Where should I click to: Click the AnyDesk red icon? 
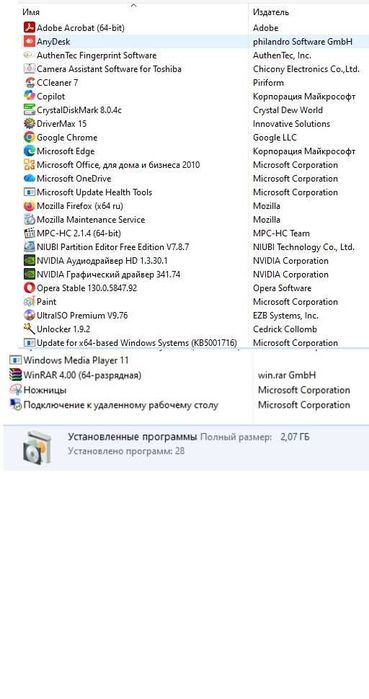pos(29,41)
